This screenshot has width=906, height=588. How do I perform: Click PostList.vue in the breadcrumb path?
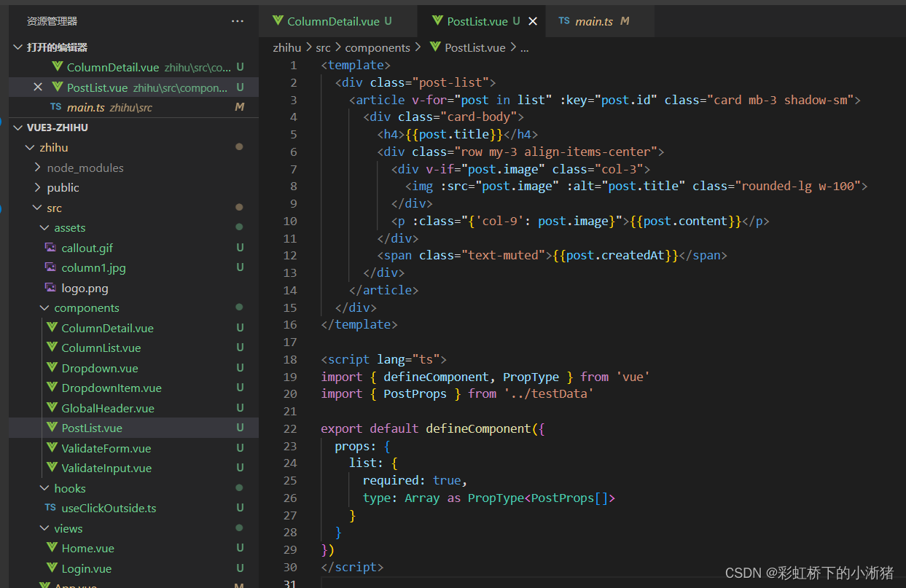click(x=475, y=47)
